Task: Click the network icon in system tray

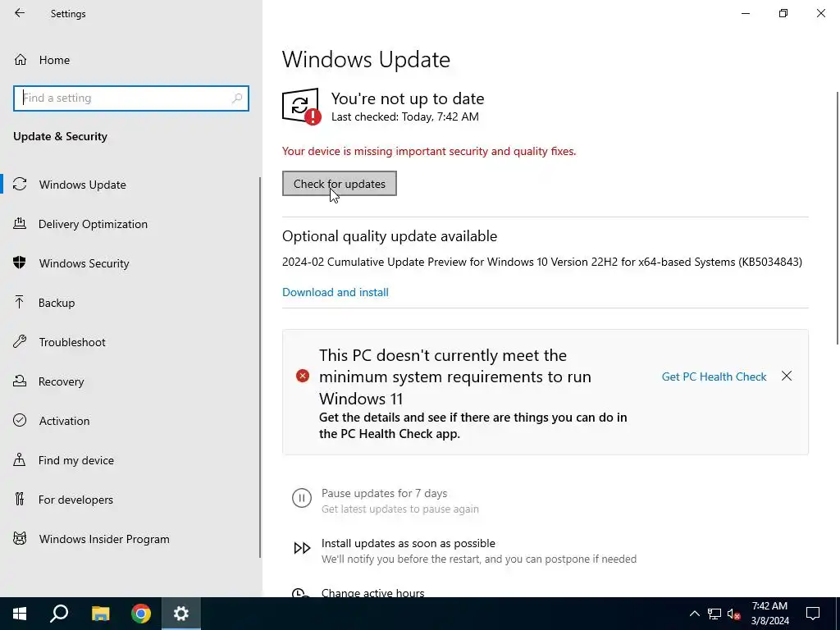Action: pyautogui.click(x=714, y=614)
